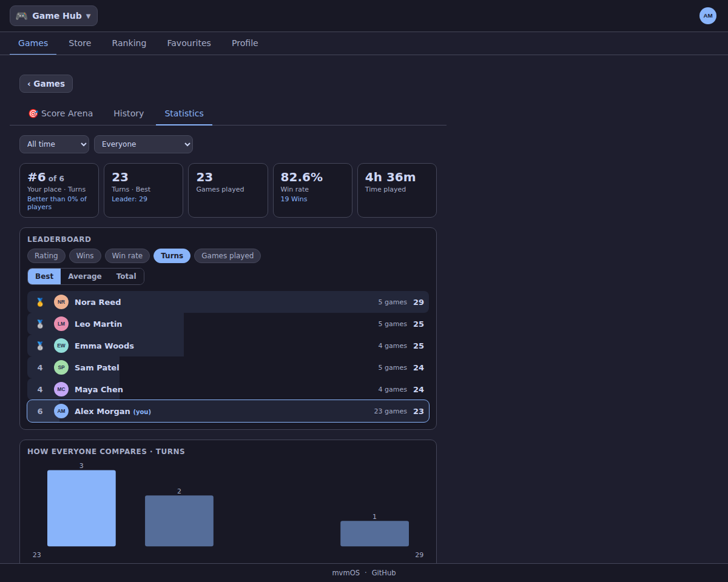
Task: Open the Everyone player filter dropdown
Action: coord(144,144)
